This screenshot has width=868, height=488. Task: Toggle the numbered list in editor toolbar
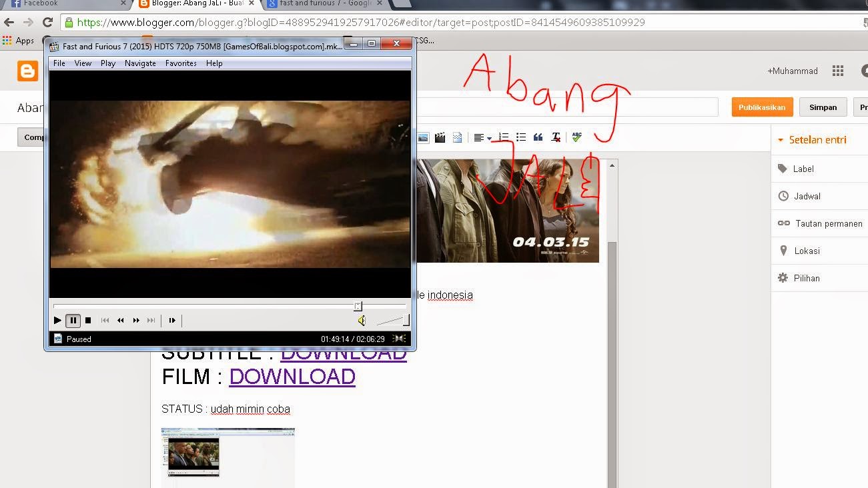tap(504, 137)
